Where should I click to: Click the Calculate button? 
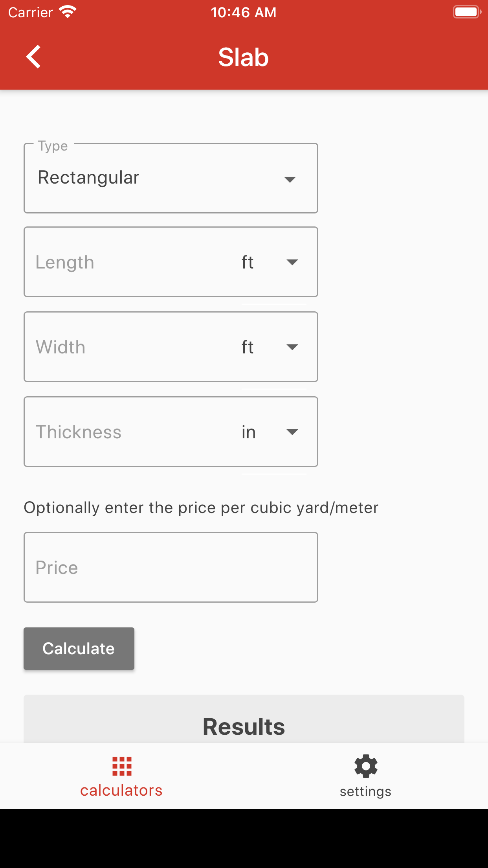[x=79, y=649]
